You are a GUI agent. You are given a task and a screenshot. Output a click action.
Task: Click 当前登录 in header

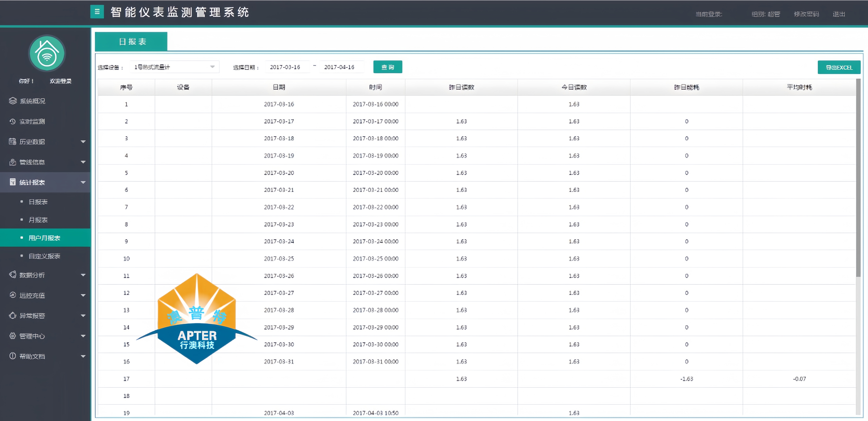[709, 14]
